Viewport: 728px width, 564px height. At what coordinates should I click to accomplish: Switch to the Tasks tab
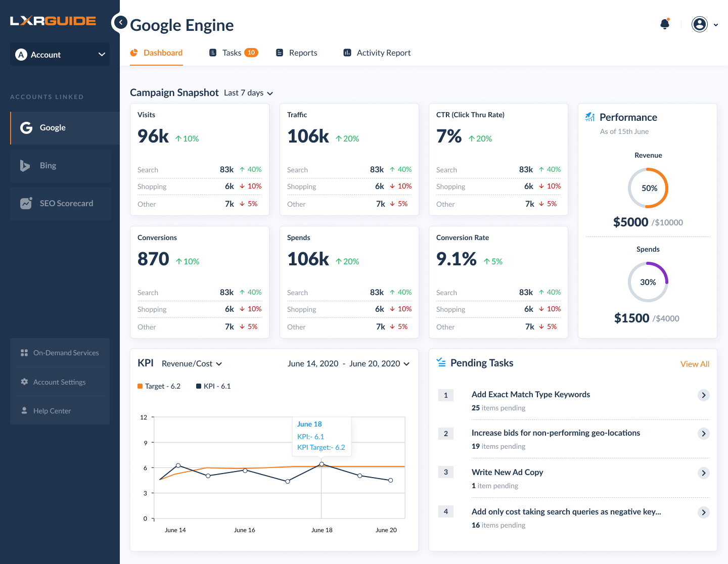click(x=233, y=53)
